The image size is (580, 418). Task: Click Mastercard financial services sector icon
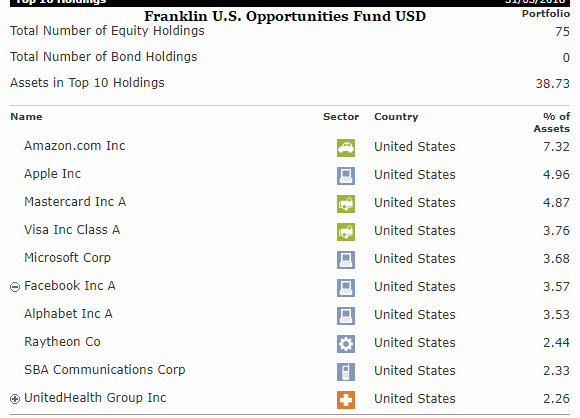[346, 204]
